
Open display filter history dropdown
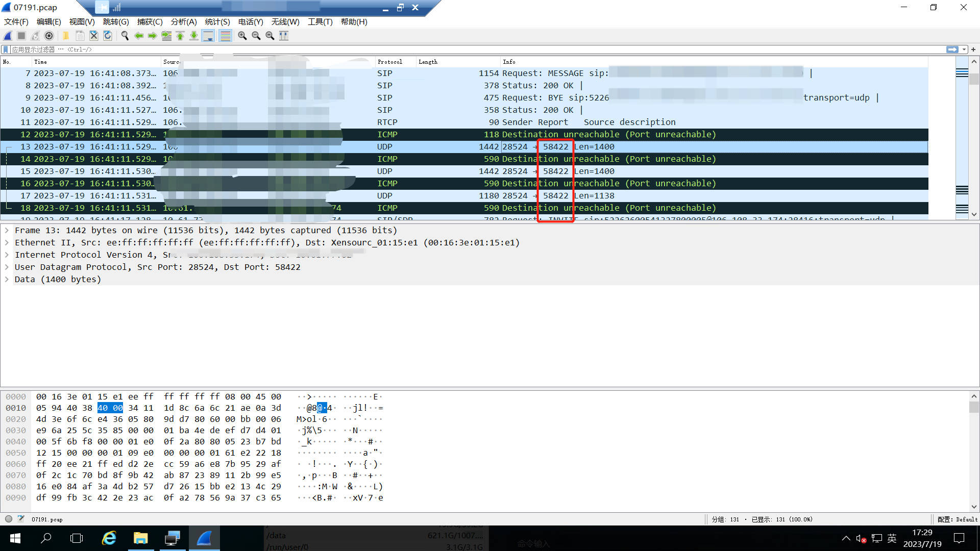[x=964, y=49]
